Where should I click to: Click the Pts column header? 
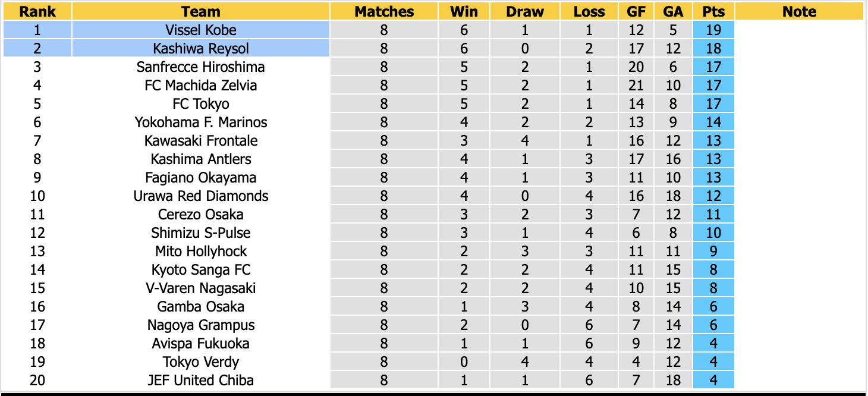(713, 11)
